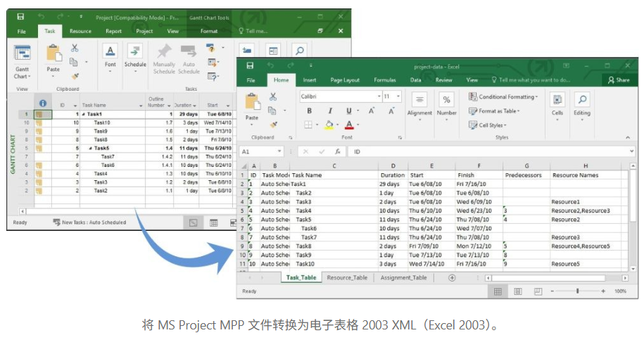Select Page Layout view icon in Excel status bar
The image size is (644, 340).
click(x=517, y=291)
